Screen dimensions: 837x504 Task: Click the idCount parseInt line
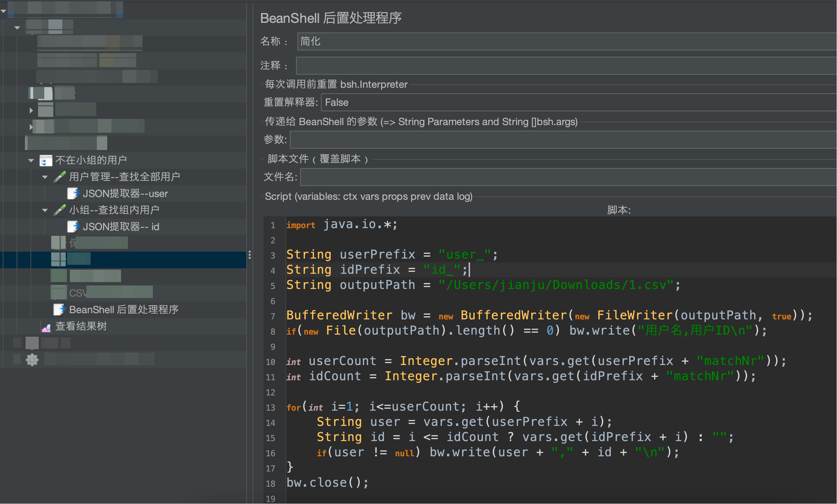point(521,376)
